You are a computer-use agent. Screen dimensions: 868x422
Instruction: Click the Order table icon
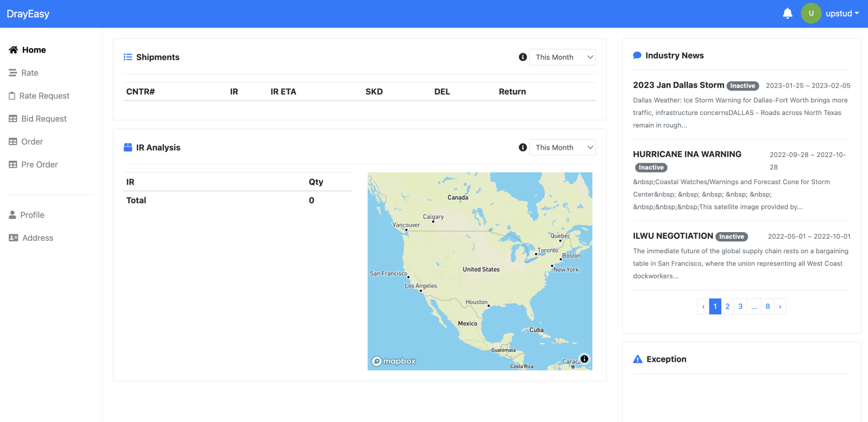point(13,141)
